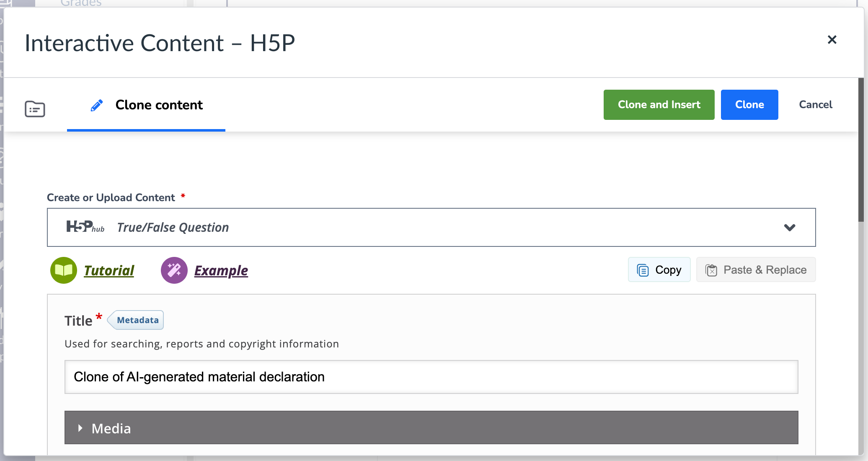Image resolution: width=868 pixels, height=461 pixels.
Task: Open the content list folder icon
Action: point(35,109)
